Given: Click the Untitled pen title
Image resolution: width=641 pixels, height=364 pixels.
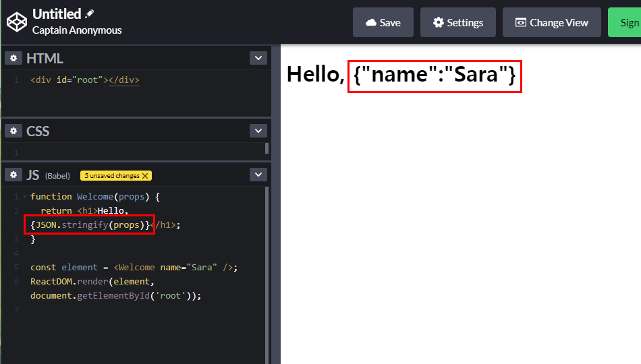Looking at the screenshot, I should click(57, 14).
